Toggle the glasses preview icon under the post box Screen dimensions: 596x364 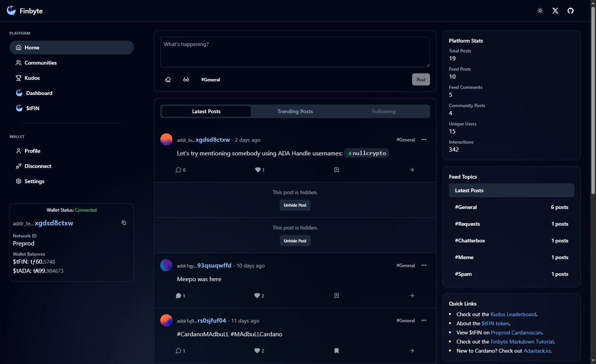pos(186,79)
